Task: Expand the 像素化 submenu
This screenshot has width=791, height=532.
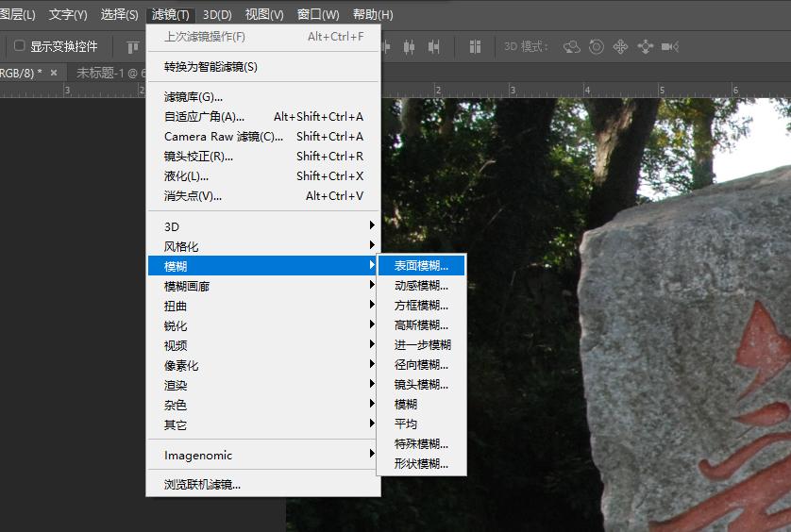Action: pyautogui.click(x=263, y=365)
